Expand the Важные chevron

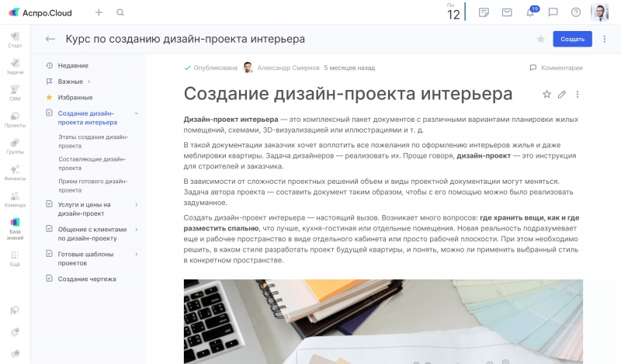click(89, 81)
